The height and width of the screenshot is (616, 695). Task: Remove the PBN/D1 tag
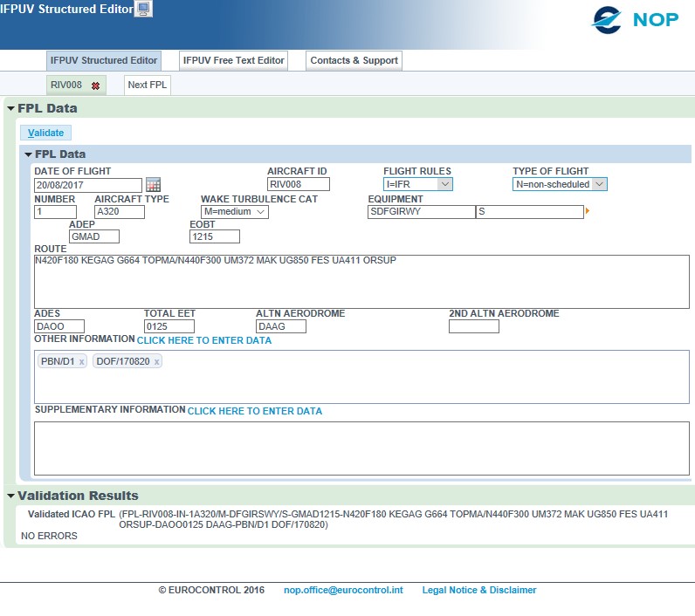(81, 362)
